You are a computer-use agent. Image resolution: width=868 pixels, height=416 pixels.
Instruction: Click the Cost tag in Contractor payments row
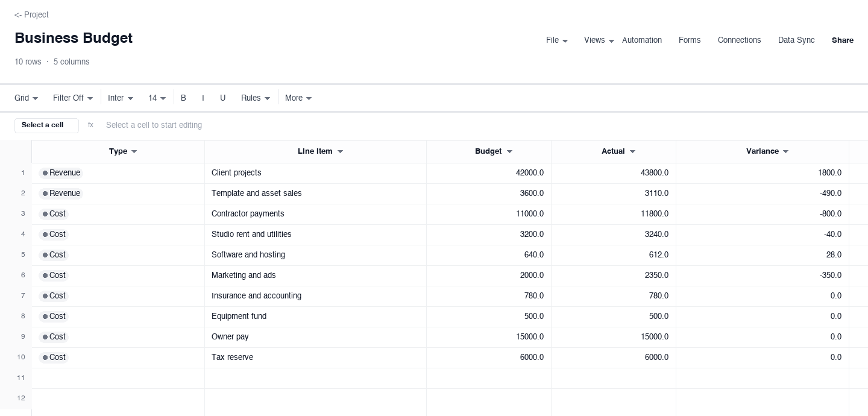point(54,214)
